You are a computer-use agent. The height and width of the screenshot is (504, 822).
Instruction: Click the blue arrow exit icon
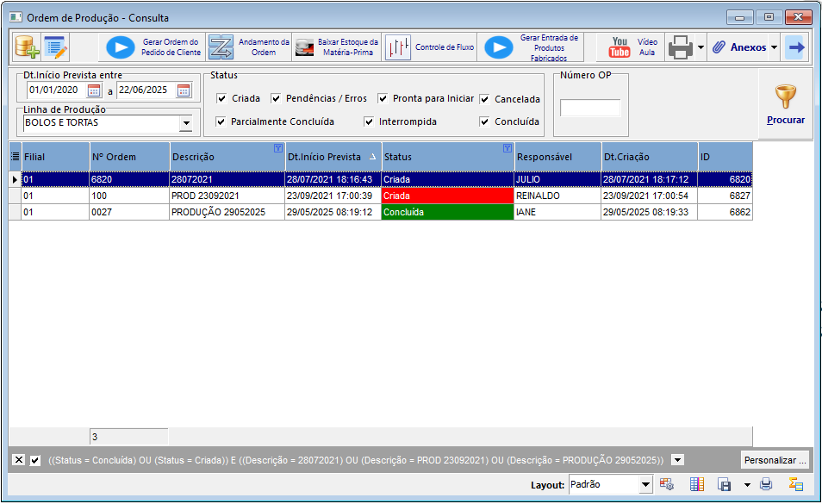point(796,47)
